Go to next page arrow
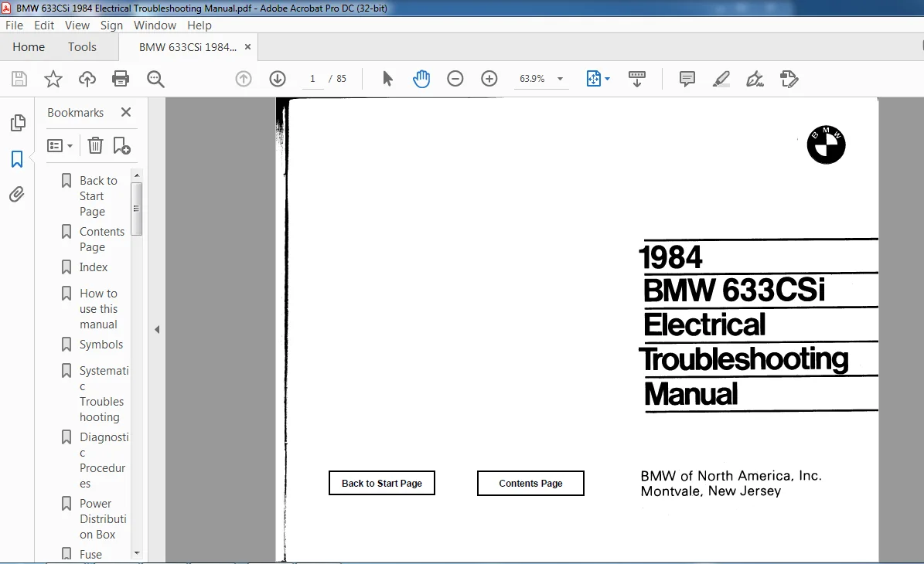The image size is (924, 564). point(278,79)
